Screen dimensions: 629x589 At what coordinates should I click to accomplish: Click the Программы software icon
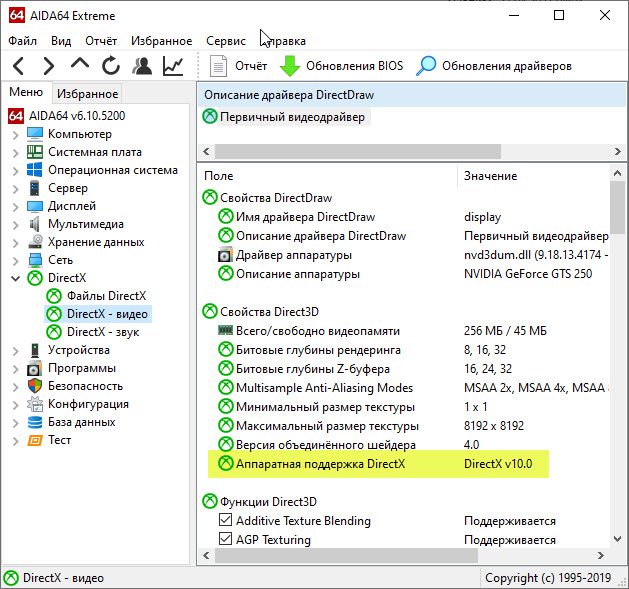(34, 368)
